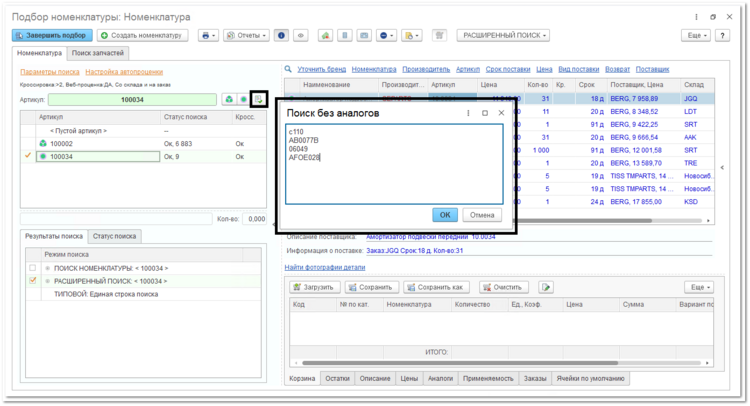This screenshot has width=750, height=406.
Task: Click the magnifier icon before Уточнить бренд
Action: pyautogui.click(x=288, y=69)
